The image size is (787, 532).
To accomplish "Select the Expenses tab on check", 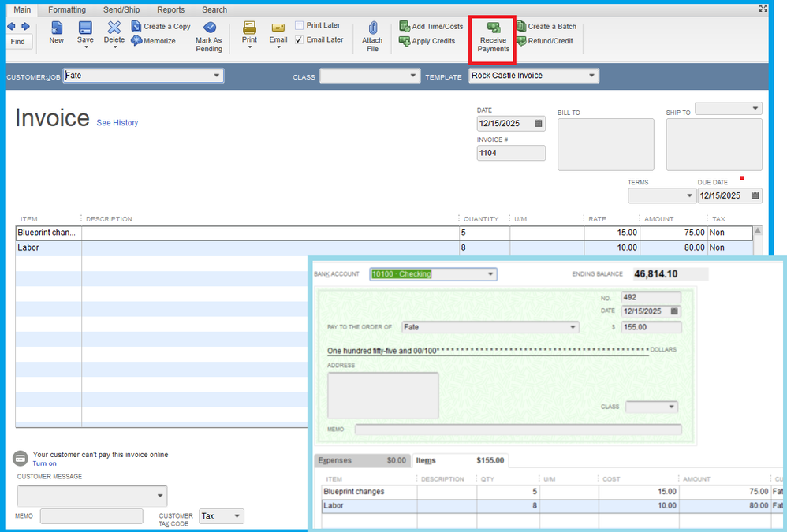I will pyautogui.click(x=363, y=460).
